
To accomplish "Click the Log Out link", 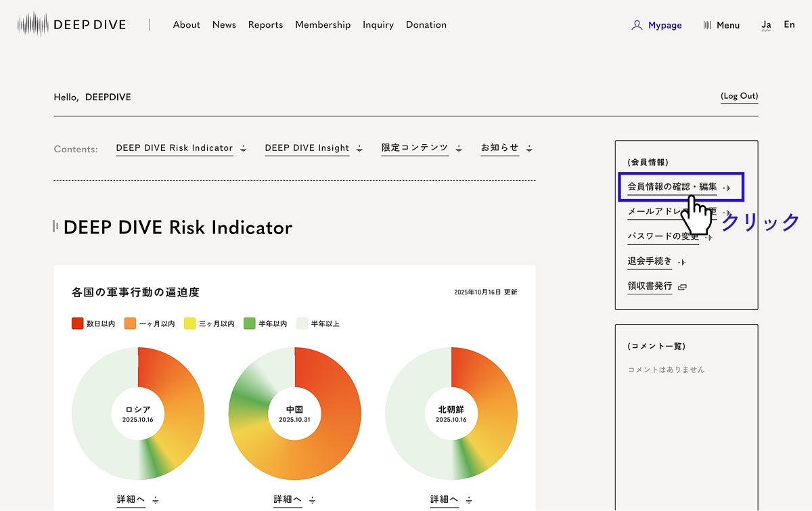I will 739,96.
